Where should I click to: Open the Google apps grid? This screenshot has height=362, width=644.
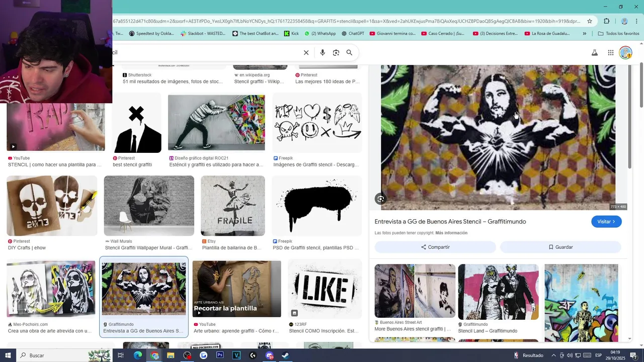[x=610, y=53]
